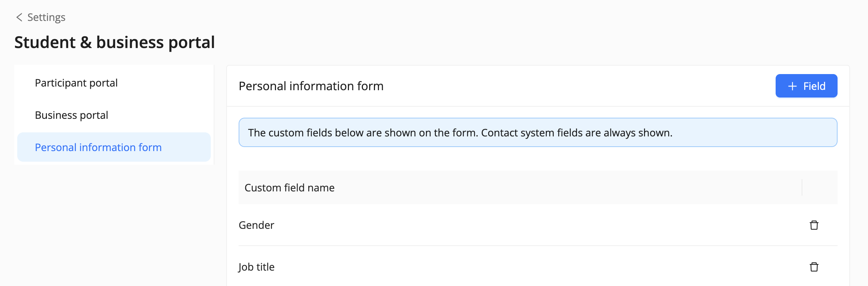Delete the Gender custom field
The height and width of the screenshot is (286, 868).
(x=814, y=225)
